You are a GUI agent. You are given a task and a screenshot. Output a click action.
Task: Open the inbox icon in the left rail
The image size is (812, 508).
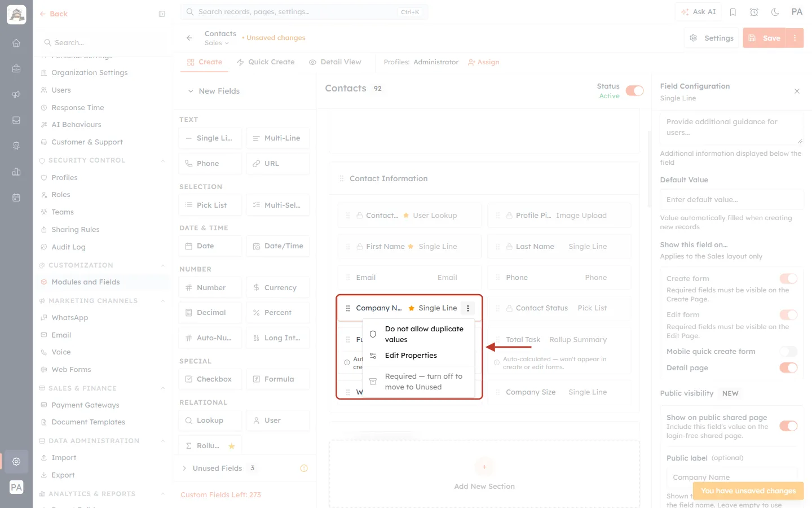[16, 120]
